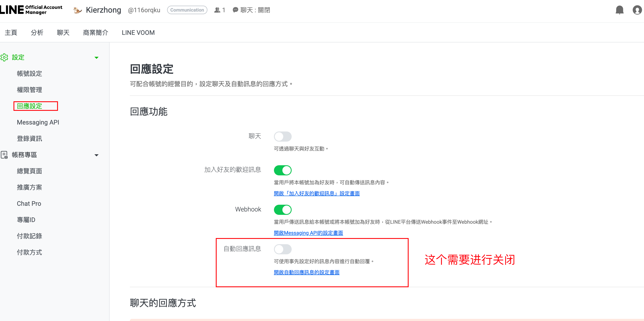Viewport: 644px width, 321px height.
Task: Click the chat bubble status icon
Action: click(x=235, y=10)
